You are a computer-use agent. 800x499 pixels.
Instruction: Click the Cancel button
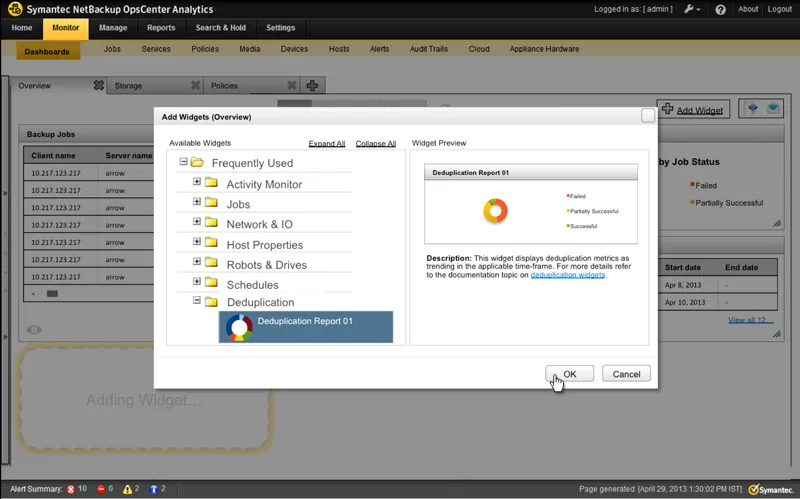click(x=626, y=374)
